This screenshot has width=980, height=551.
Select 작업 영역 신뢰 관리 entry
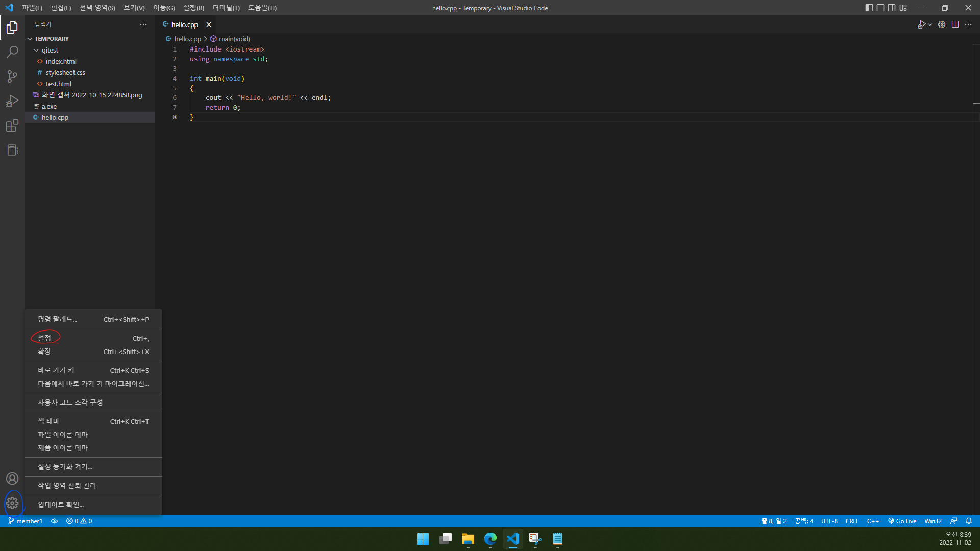point(93,486)
